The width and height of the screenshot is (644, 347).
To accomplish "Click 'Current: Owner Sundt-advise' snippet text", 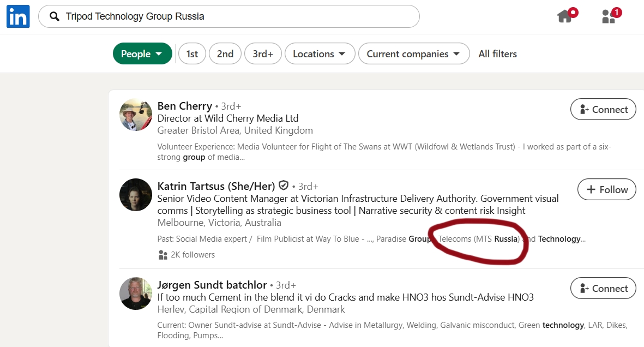I will click(x=392, y=331).
